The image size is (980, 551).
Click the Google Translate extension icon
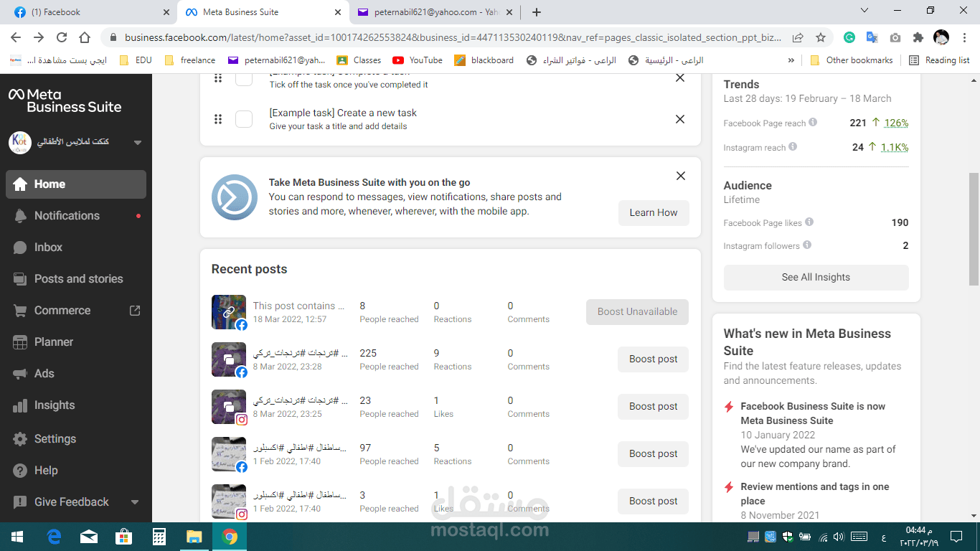pyautogui.click(x=872, y=37)
